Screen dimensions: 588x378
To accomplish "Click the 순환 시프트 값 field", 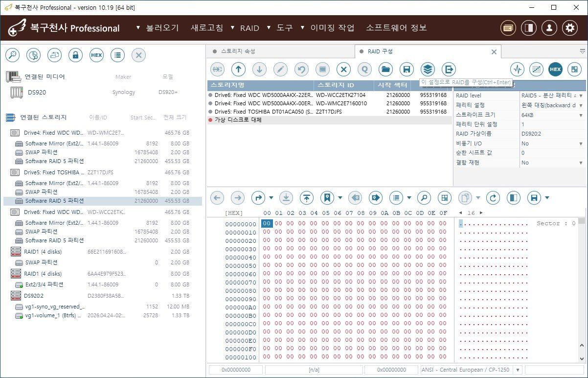I will [552, 153].
